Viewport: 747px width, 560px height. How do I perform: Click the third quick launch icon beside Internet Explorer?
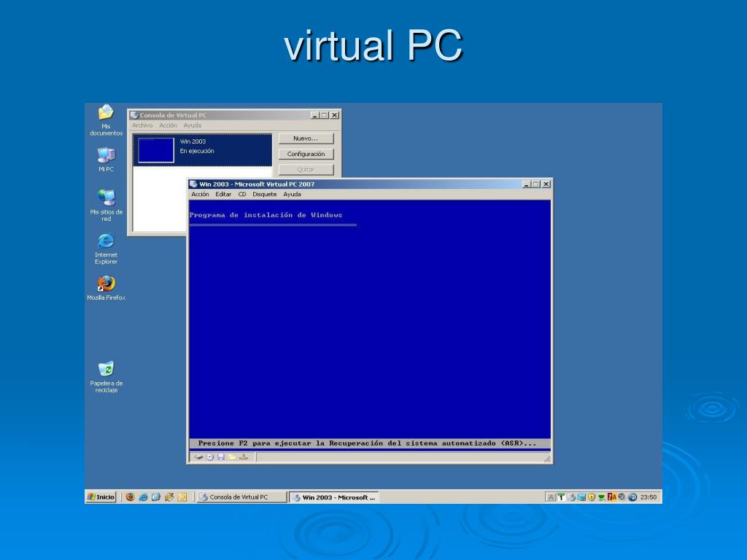click(156, 497)
